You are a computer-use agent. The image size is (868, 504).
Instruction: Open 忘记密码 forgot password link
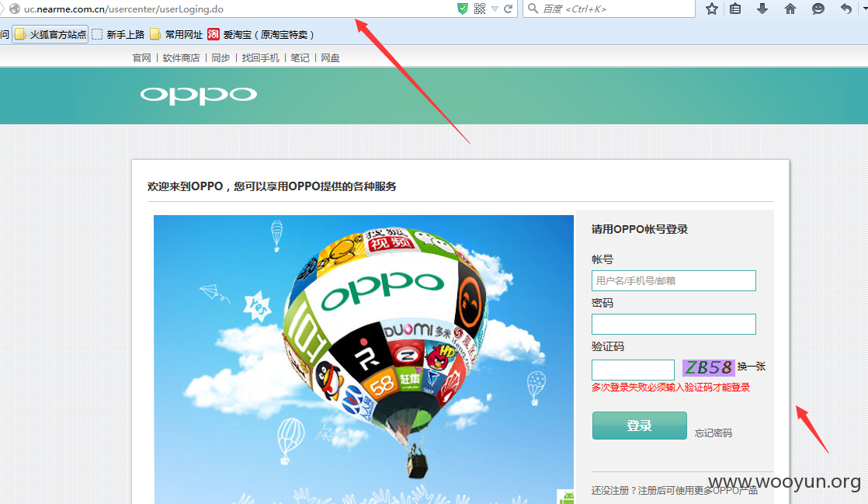713,433
